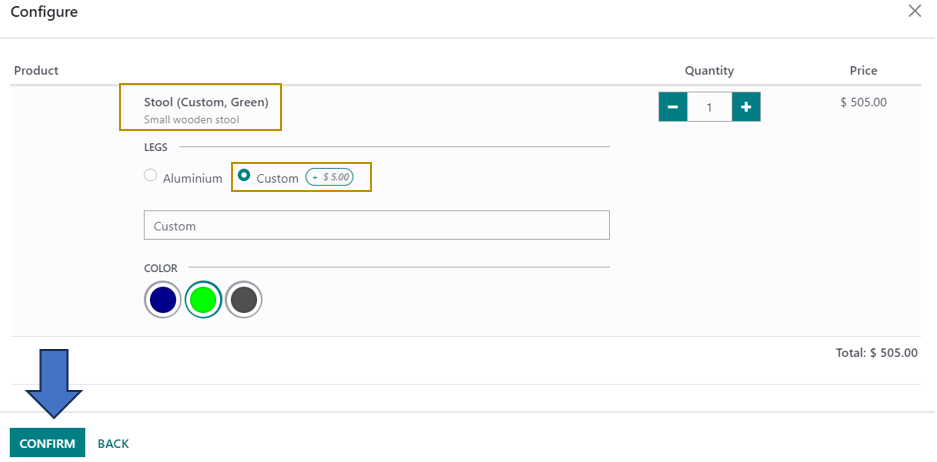
Task: Click the quantity number field
Action: point(709,107)
